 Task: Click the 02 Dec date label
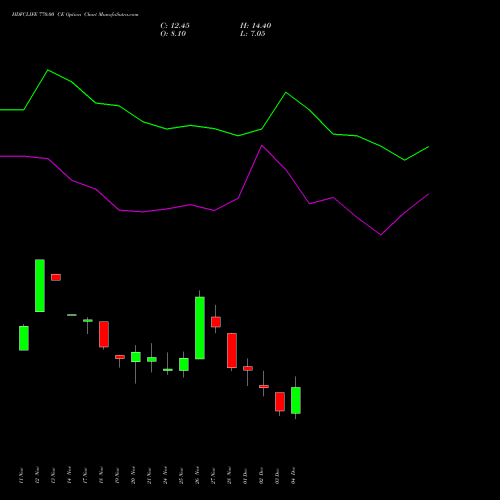pyautogui.click(x=261, y=476)
